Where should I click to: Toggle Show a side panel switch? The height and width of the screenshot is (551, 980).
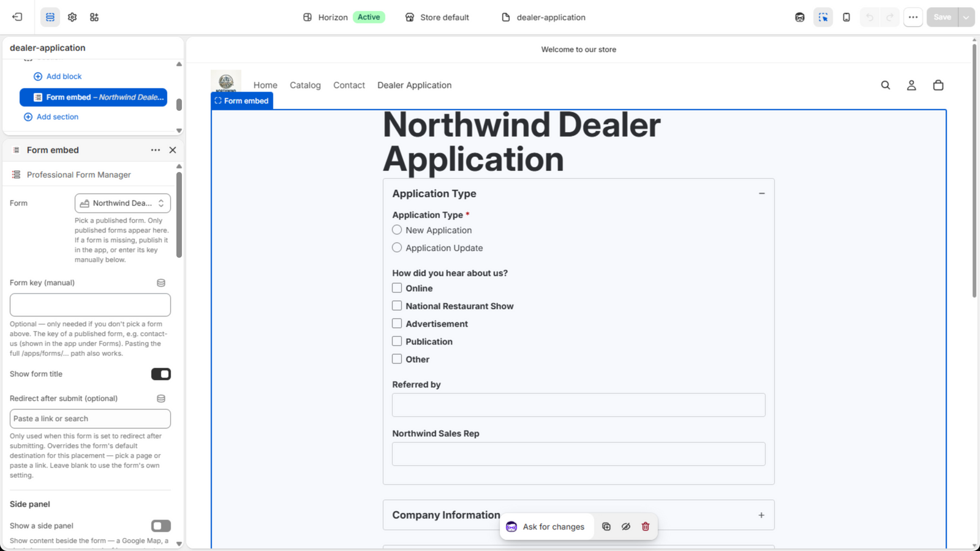pyautogui.click(x=161, y=526)
